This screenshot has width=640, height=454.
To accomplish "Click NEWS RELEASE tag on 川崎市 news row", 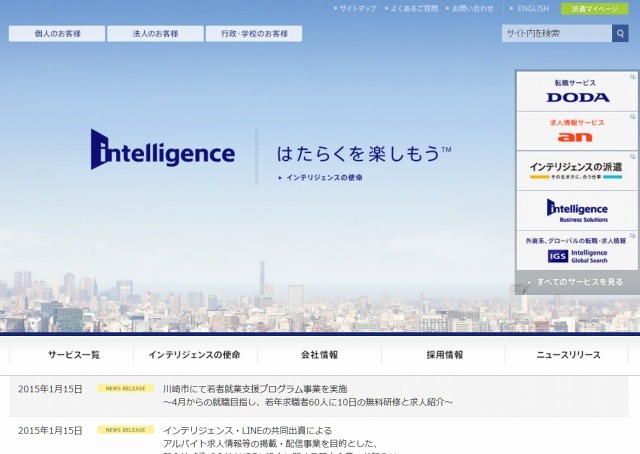I will (x=125, y=388).
